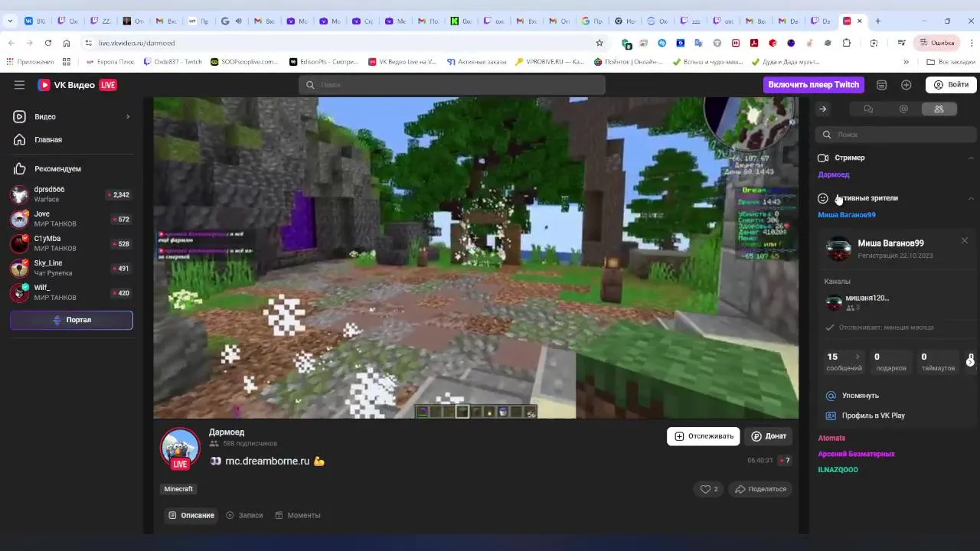Click viewer Atomats in the list

[x=831, y=439]
